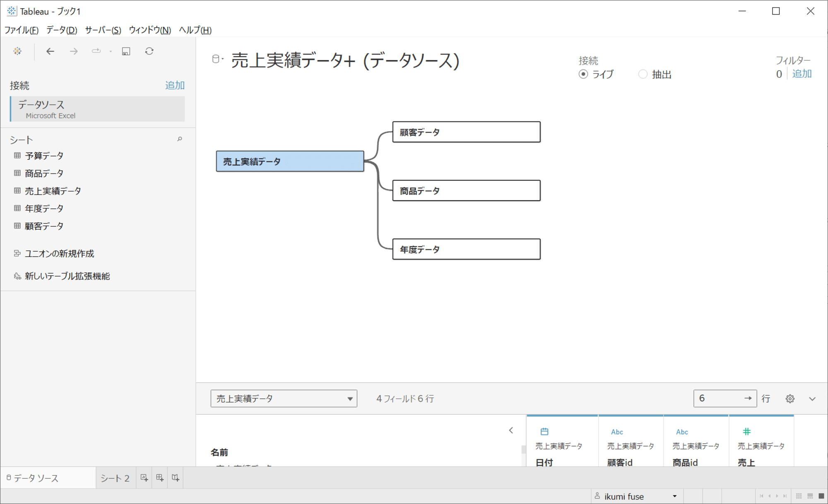The width and height of the screenshot is (828, 504).
Task: Add a new dashboard via tab icon
Action: pyautogui.click(x=160, y=478)
